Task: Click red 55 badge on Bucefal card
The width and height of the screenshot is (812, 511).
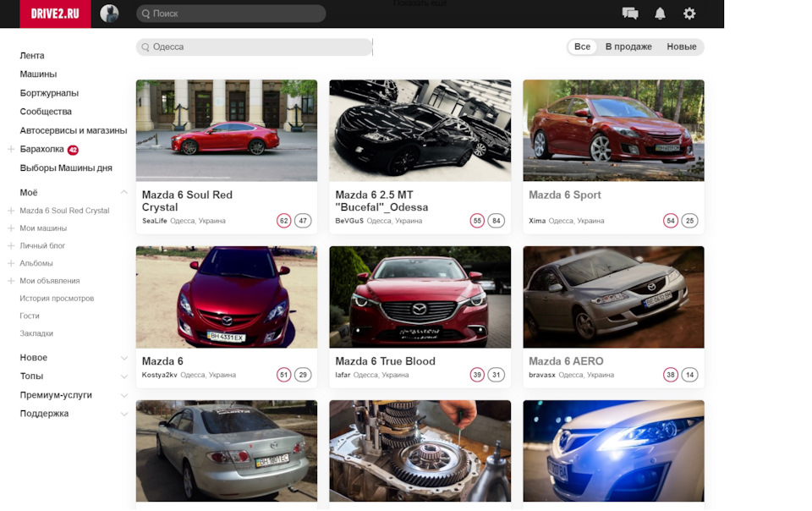Action: [x=477, y=221]
